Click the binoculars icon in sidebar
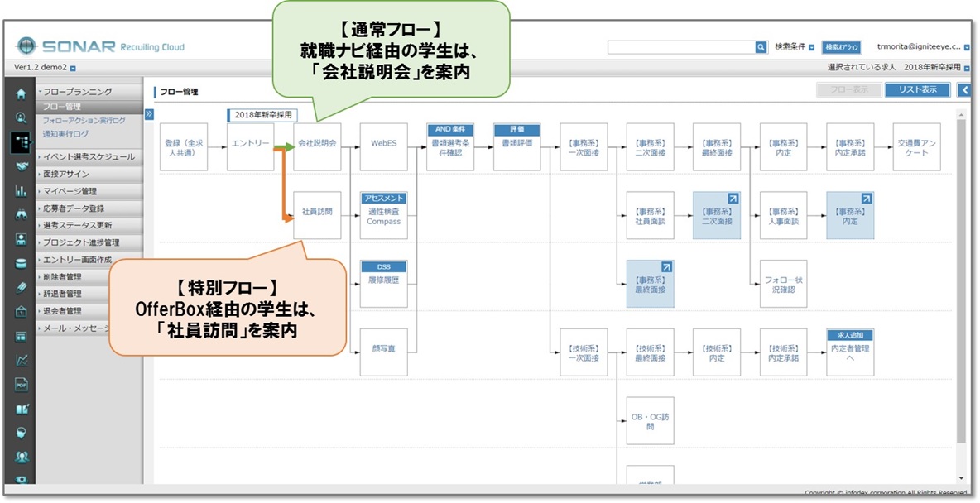The width and height of the screenshot is (980, 503). click(x=22, y=215)
